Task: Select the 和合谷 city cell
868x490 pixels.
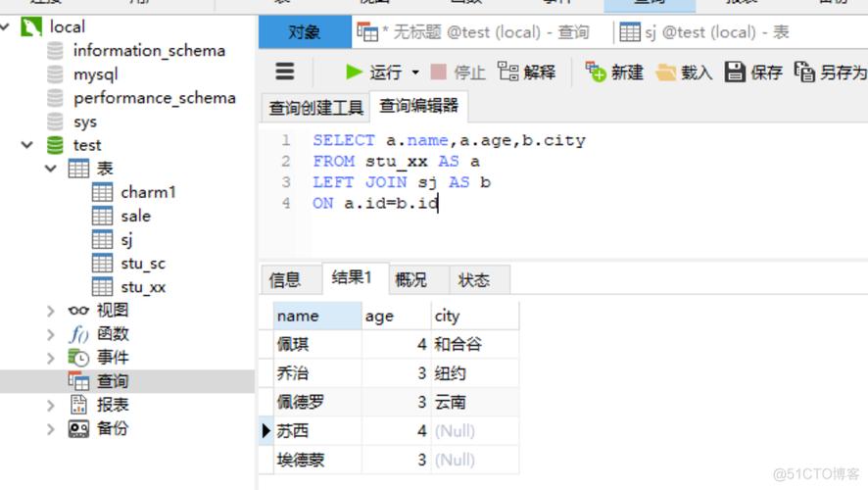Action: (475, 344)
